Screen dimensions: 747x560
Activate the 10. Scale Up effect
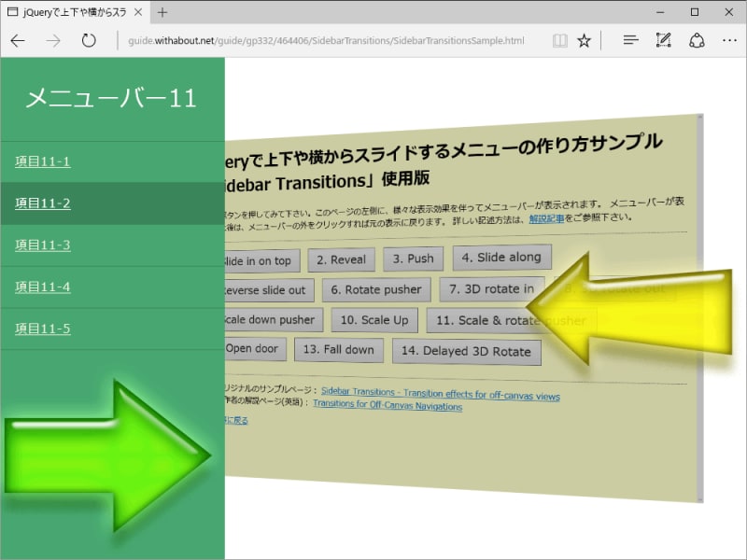(x=373, y=319)
